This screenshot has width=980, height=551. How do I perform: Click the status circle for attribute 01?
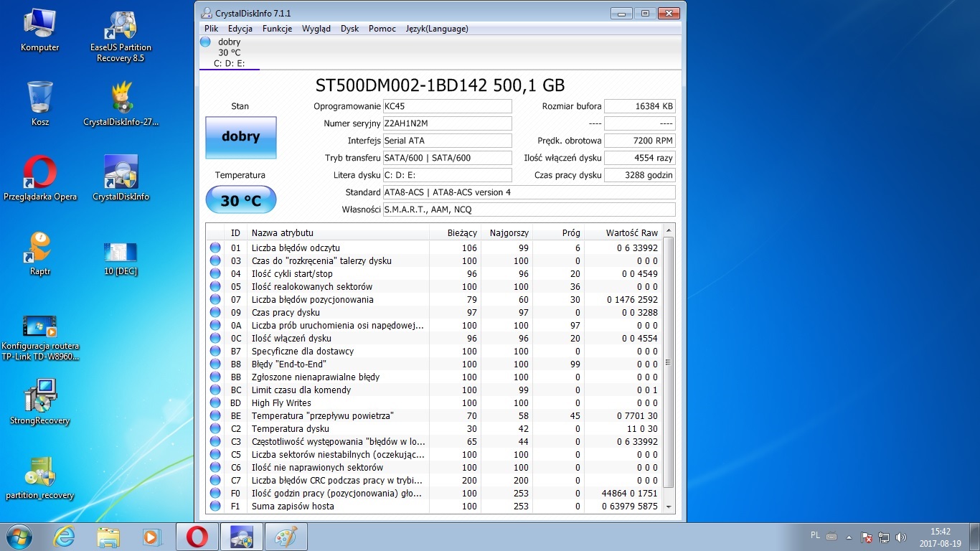tap(215, 248)
